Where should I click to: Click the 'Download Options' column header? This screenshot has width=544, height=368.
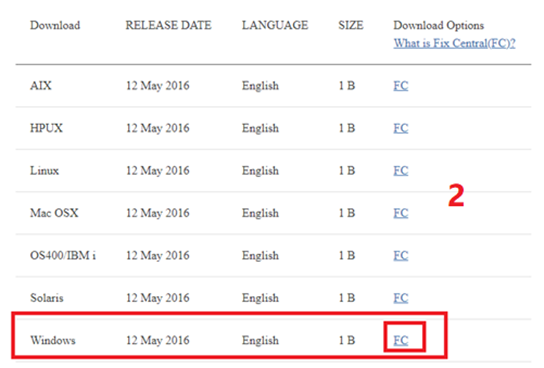pos(439,25)
